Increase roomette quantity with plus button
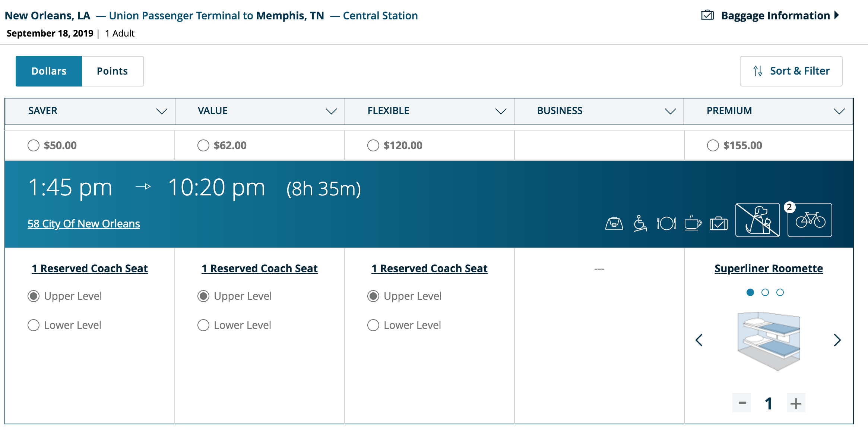Screen dimensions: 868x440 tap(796, 403)
